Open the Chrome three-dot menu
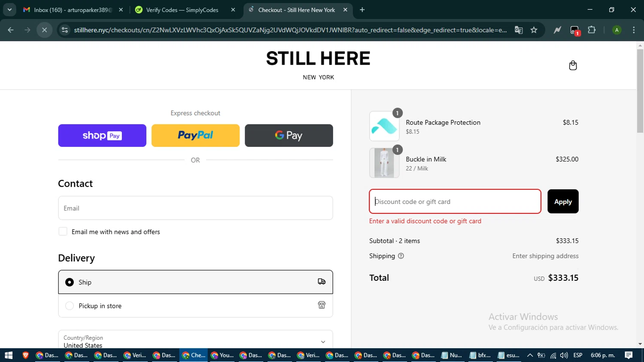Image resolution: width=644 pixels, height=362 pixels. click(x=634, y=30)
